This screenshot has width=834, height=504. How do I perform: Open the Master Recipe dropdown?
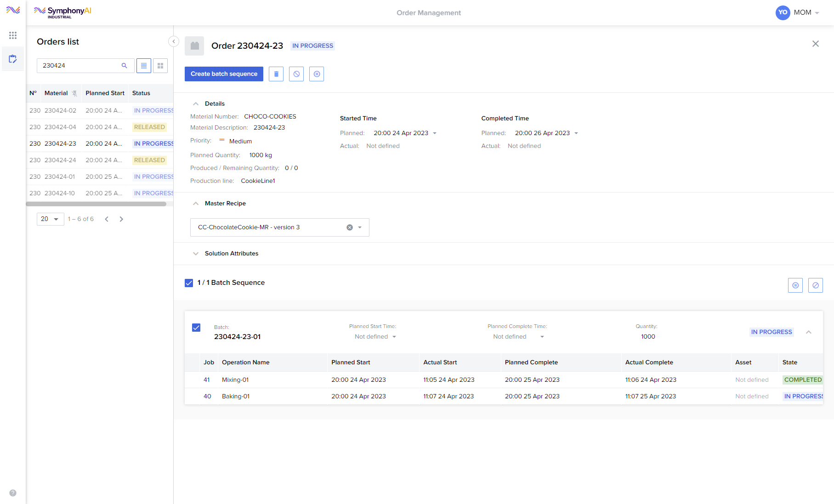point(360,227)
